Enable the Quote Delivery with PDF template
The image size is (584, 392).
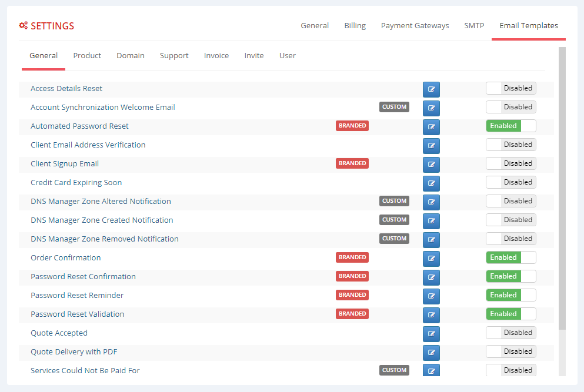[x=511, y=351]
